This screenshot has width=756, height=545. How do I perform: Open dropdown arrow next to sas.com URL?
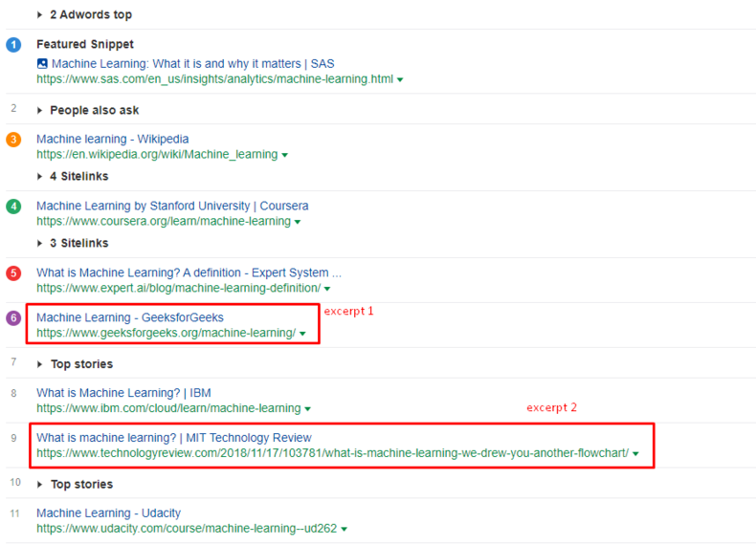400,80
